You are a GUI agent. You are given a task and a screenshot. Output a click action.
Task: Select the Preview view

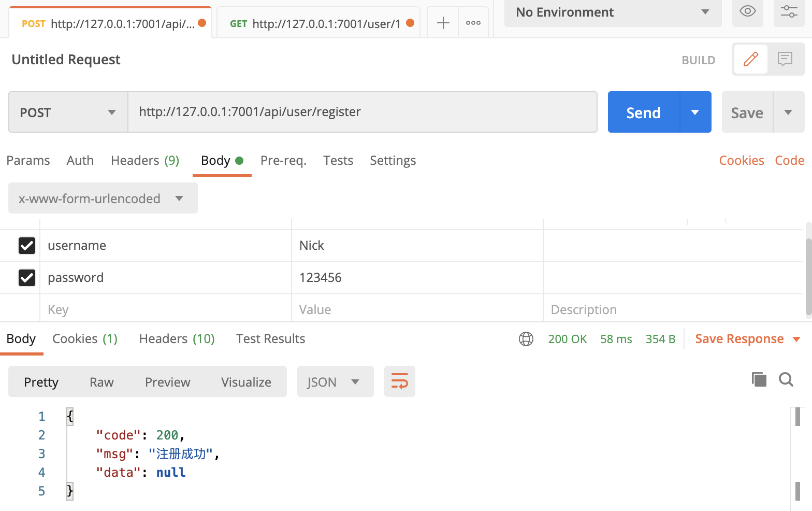(x=167, y=382)
